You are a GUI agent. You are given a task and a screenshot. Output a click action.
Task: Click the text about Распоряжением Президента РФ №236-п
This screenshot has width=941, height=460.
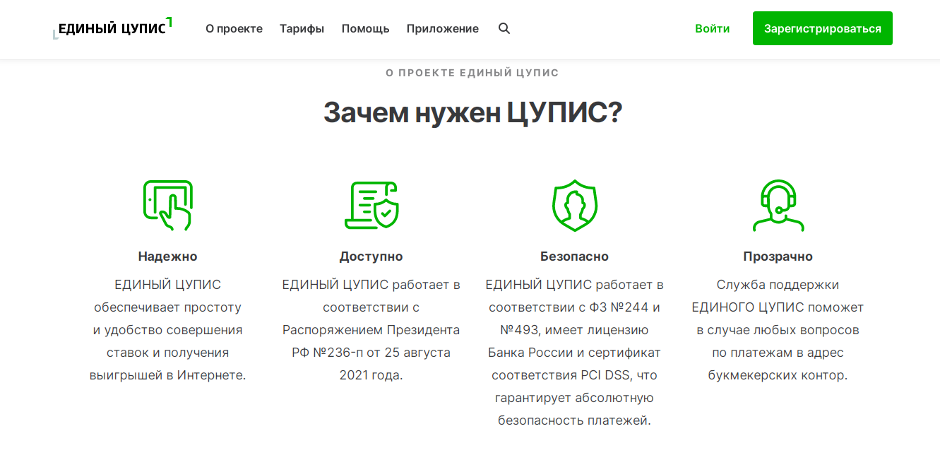[x=371, y=329]
